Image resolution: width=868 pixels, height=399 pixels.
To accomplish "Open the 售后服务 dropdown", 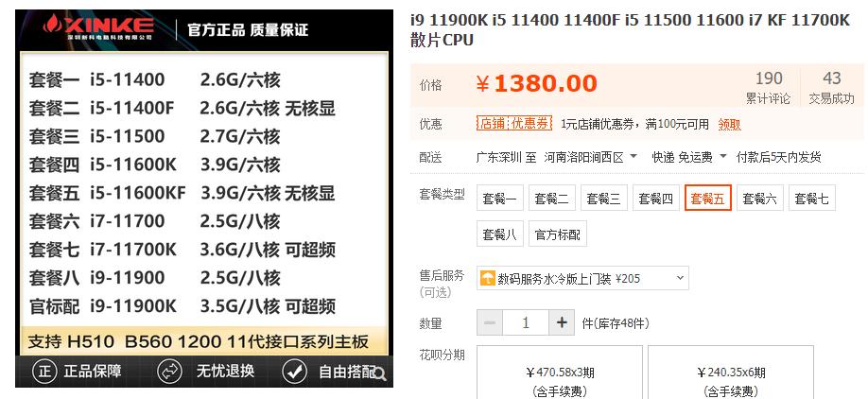I will 582,278.
